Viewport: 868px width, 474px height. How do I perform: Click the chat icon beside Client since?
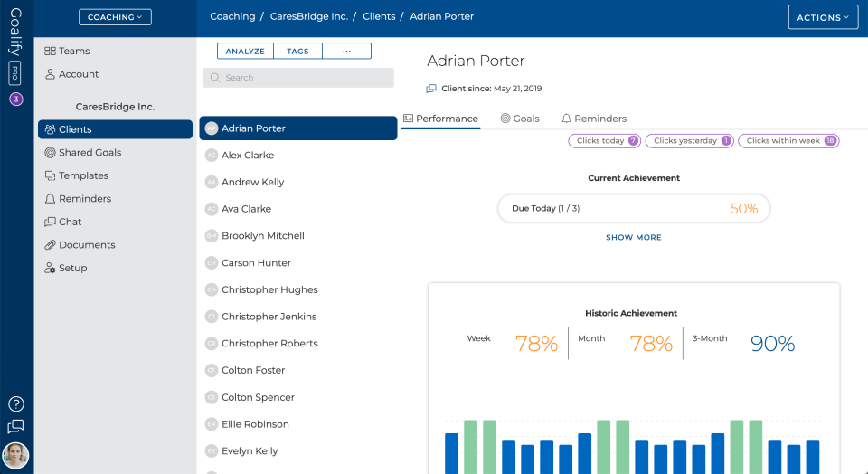[431, 89]
